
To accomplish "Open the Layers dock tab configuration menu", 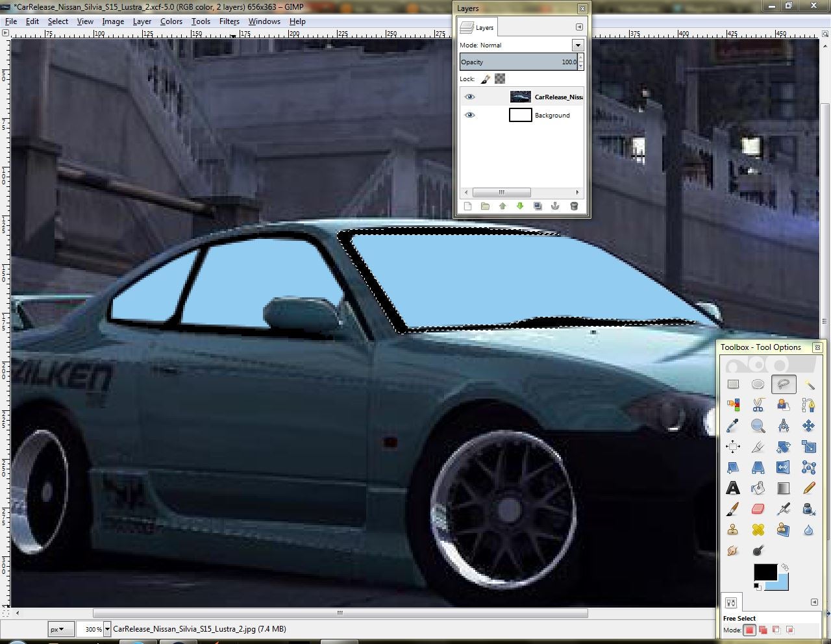I will pos(579,27).
